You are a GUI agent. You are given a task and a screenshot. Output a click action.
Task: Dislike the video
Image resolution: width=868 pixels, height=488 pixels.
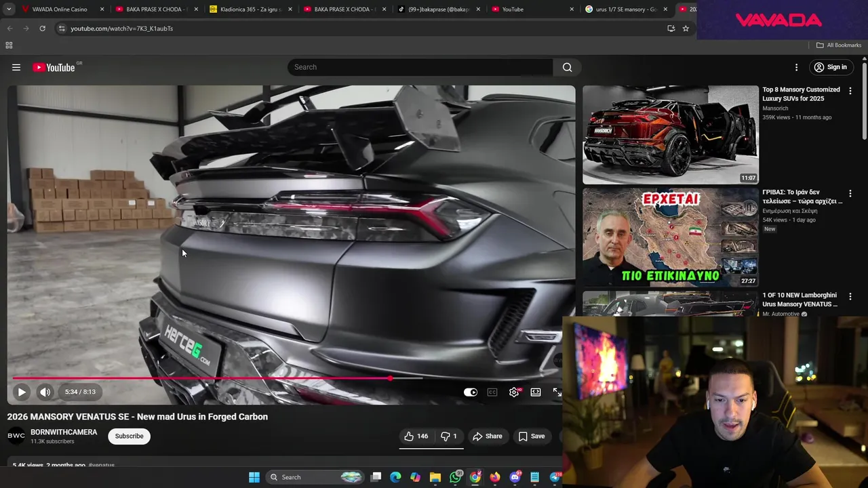(x=449, y=436)
